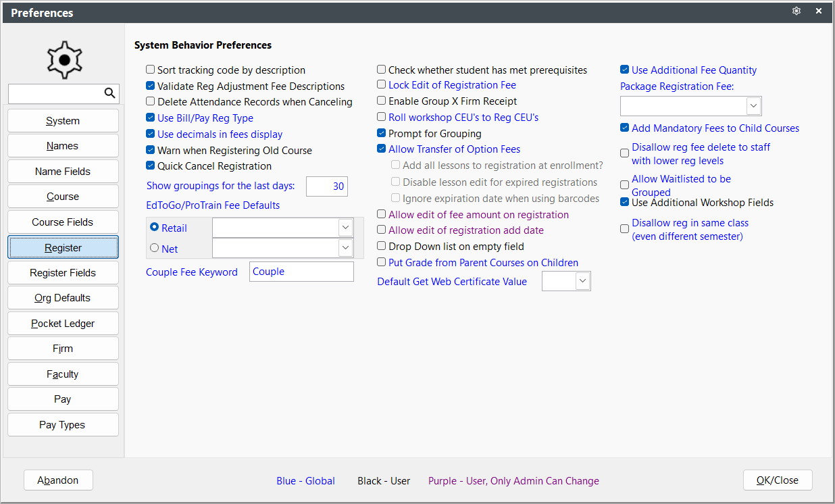Image resolution: width=835 pixels, height=504 pixels.
Task: Toggle Allow Transfer of Option Fees
Action: pyautogui.click(x=382, y=149)
